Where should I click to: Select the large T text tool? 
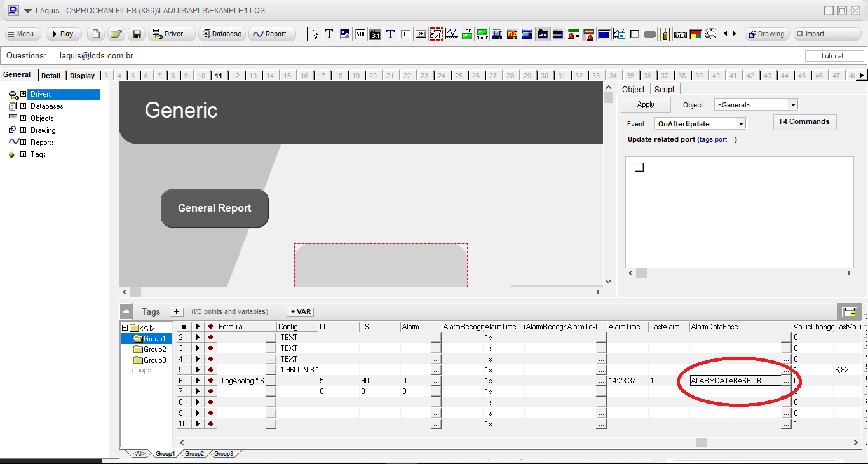329,34
